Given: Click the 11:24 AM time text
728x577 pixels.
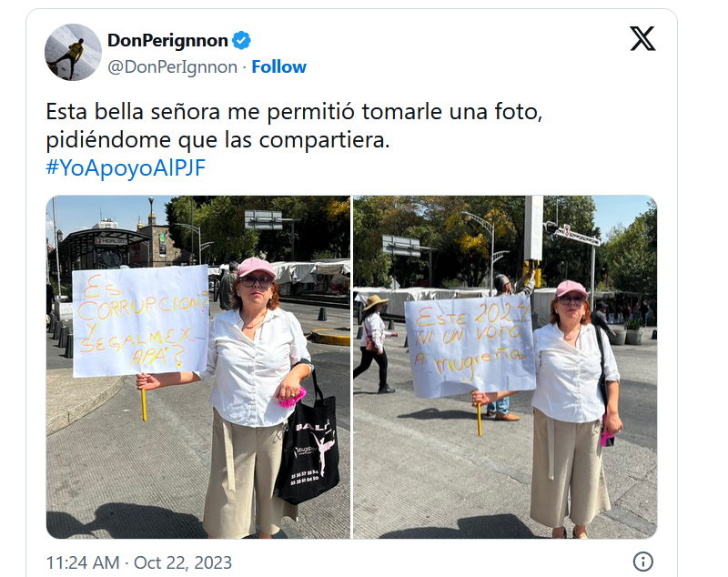Looking at the screenshot, I should (x=83, y=562).
